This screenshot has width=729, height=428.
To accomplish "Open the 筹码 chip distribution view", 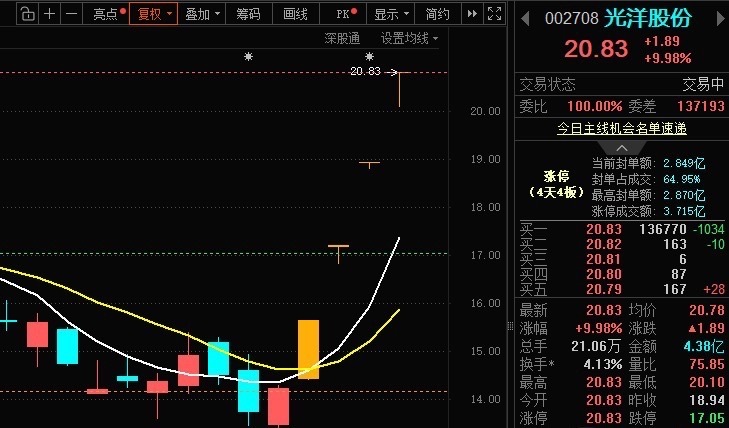I will pyautogui.click(x=248, y=14).
